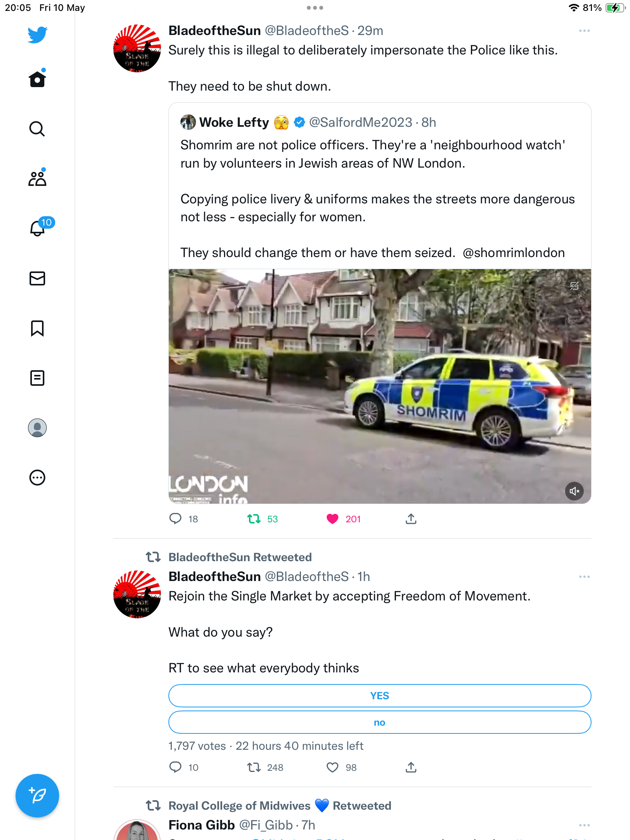630x840 pixels.
Task: Play the Shomrim car video thumbnail
Action: (x=380, y=386)
